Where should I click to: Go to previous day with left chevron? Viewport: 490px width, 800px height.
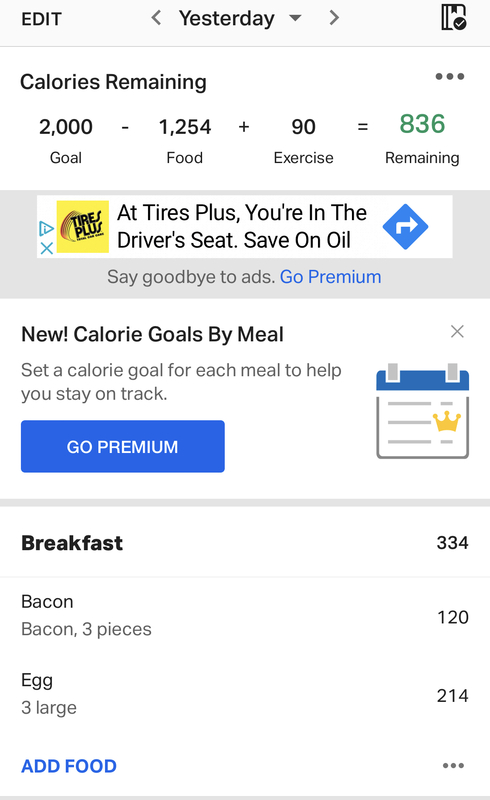[156, 18]
